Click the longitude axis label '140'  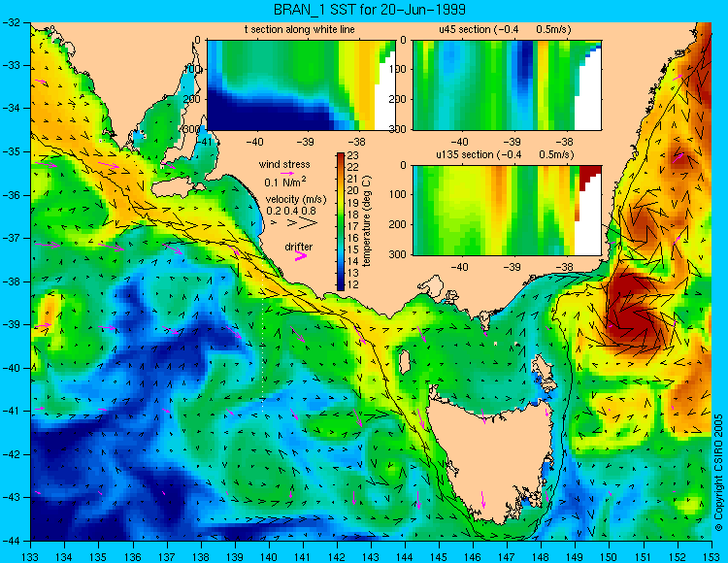click(x=268, y=556)
